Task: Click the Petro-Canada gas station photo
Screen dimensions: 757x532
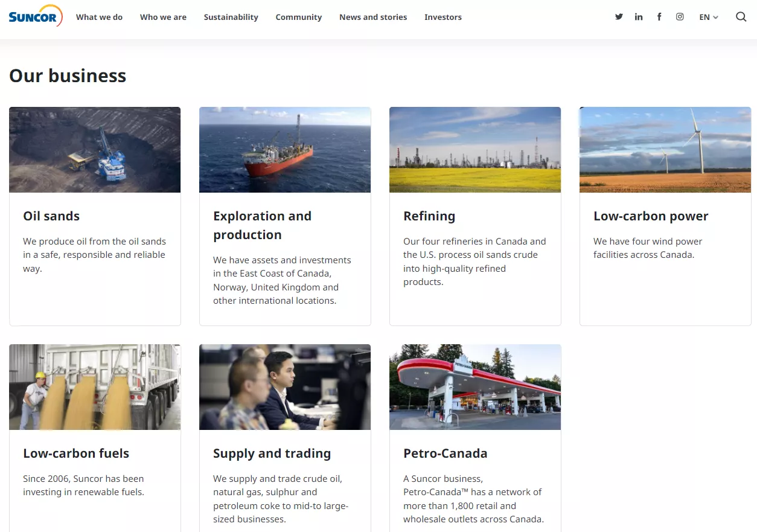Action: [475, 387]
